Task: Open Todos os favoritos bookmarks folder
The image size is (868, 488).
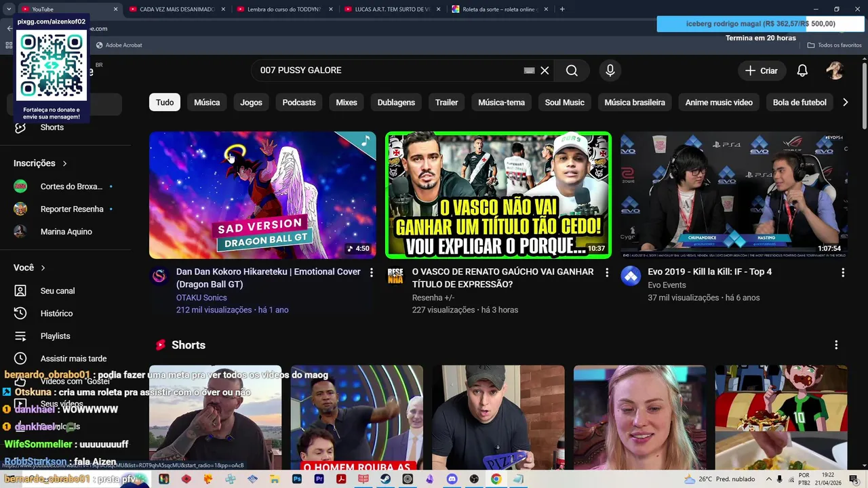Action: (x=834, y=45)
